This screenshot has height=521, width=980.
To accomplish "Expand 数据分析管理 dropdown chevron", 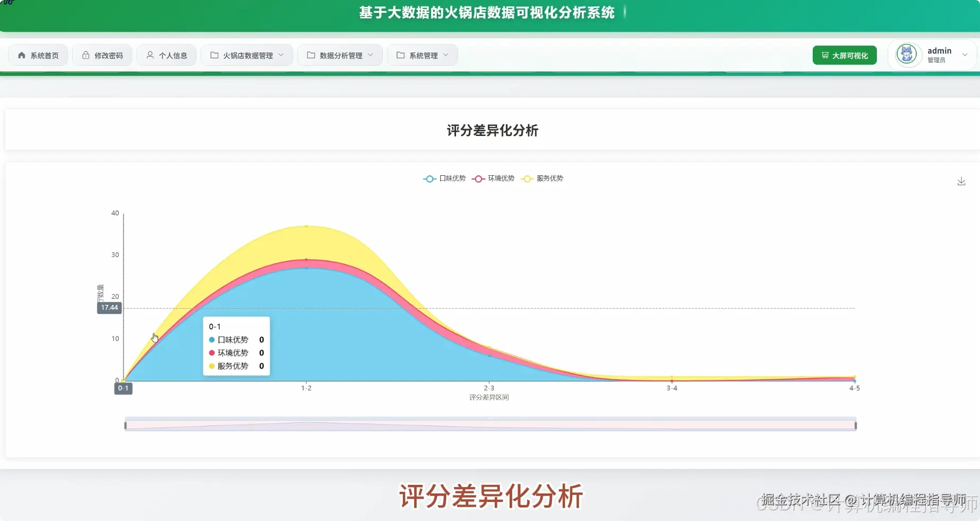I will (x=371, y=55).
